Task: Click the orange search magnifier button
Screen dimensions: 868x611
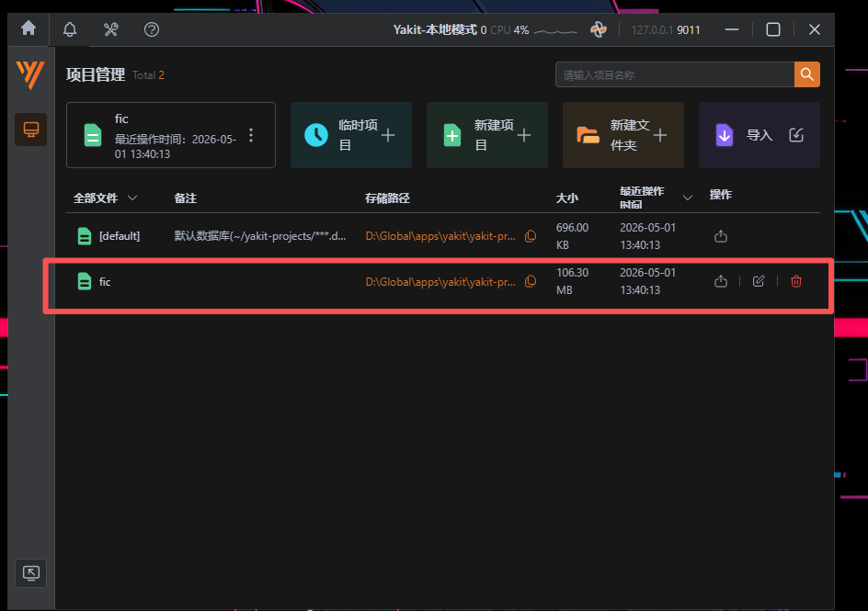Action: (x=807, y=74)
